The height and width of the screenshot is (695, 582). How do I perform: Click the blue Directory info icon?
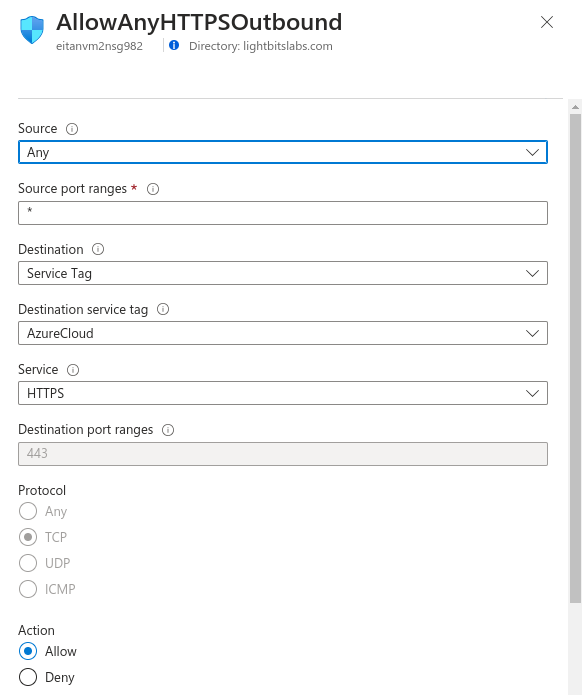point(174,45)
